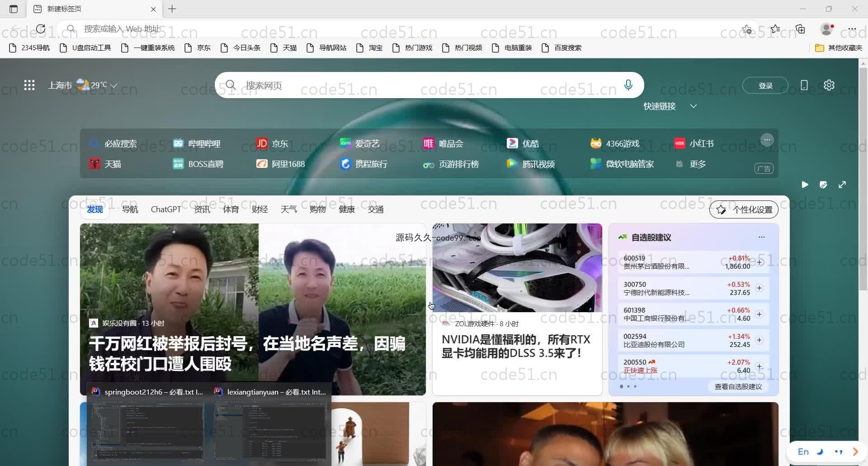Screen dimensions: 868x466
Task: Open the 天气 tab
Action: (289, 209)
